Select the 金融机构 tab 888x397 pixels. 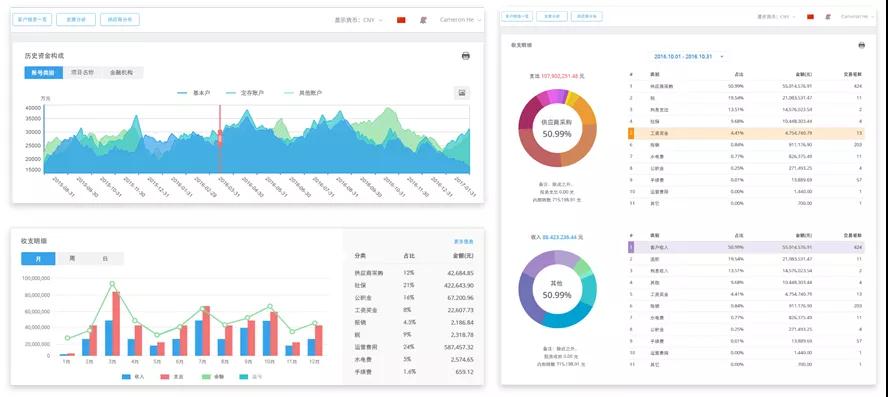(122, 72)
